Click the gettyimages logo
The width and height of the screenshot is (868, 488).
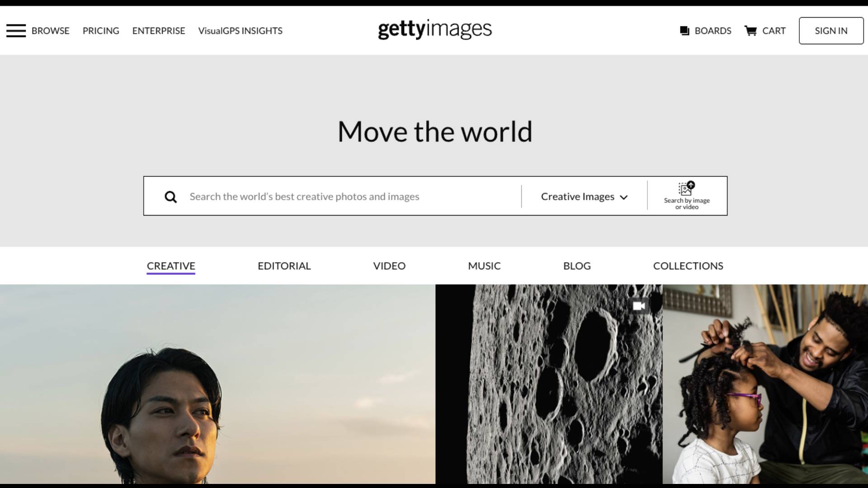pyautogui.click(x=434, y=29)
